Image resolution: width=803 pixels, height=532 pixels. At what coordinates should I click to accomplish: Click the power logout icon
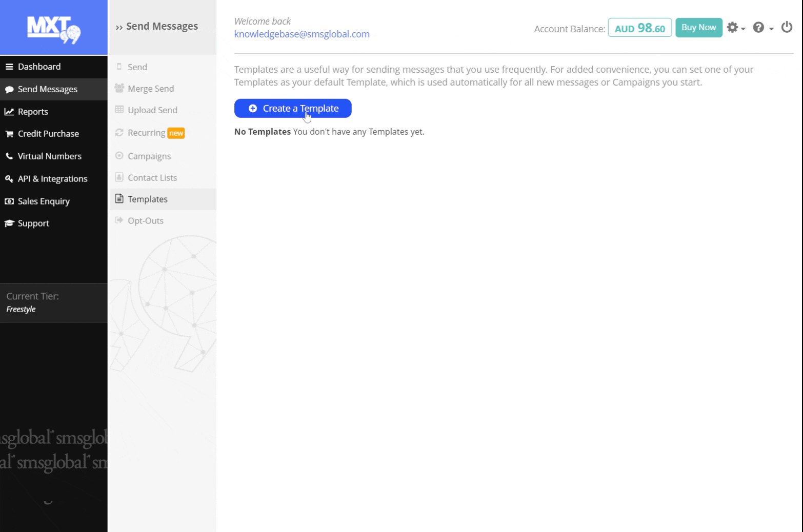coord(787,27)
